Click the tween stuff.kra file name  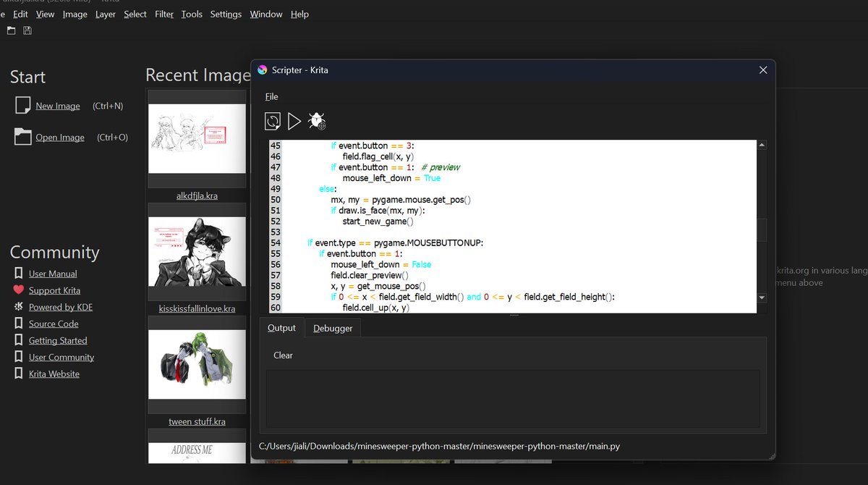(x=197, y=421)
